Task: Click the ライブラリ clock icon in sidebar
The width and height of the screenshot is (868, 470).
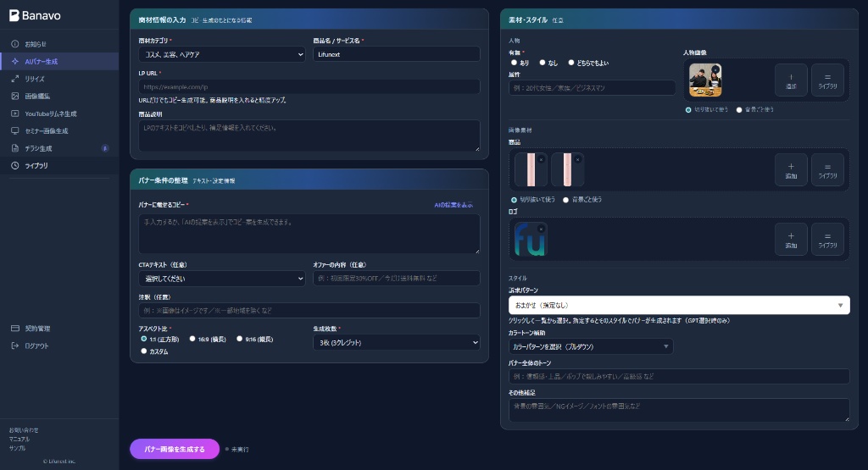Action: click(x=15, y=165)
